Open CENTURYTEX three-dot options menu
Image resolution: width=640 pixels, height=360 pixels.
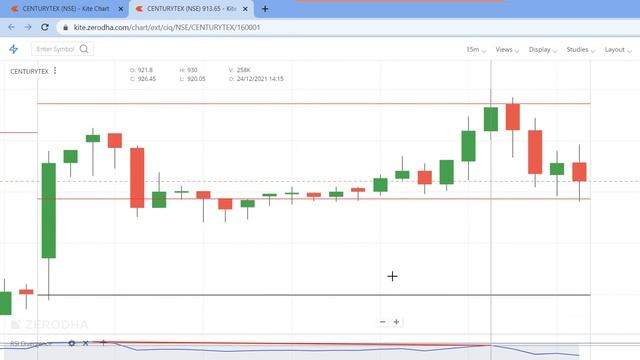coord(55,71)
